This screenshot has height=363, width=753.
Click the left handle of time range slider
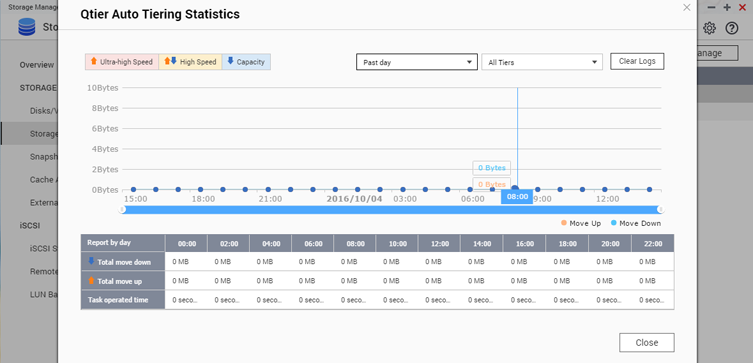[x=122, y=209]
